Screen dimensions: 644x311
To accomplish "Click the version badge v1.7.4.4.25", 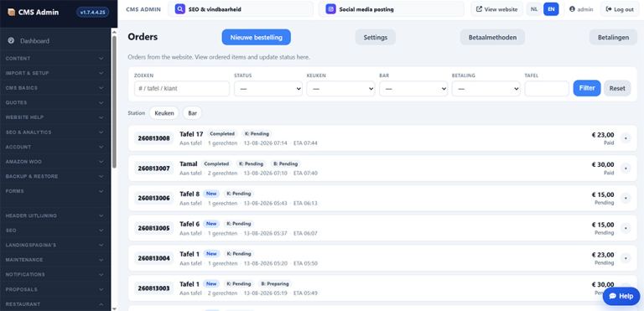I will coord(92,13).
